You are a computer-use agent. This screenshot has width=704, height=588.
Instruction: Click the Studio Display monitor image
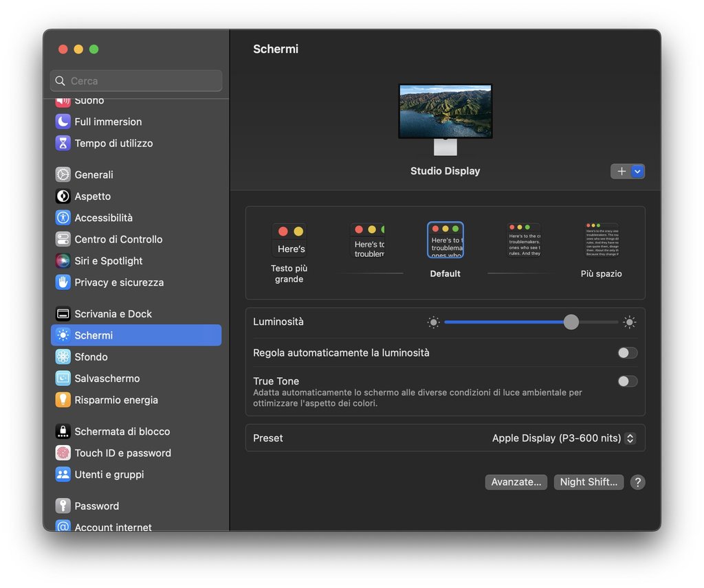point(445,120)
